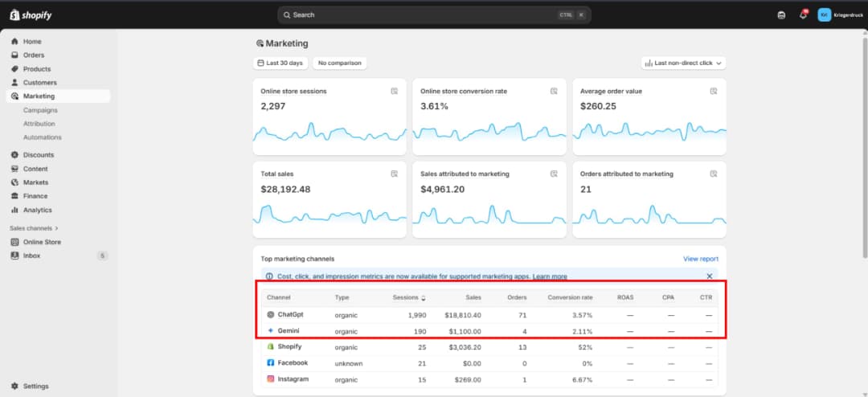The image size is (868, 397).
Task: Open Settings gear in sidebar
Action: [15, 386]
